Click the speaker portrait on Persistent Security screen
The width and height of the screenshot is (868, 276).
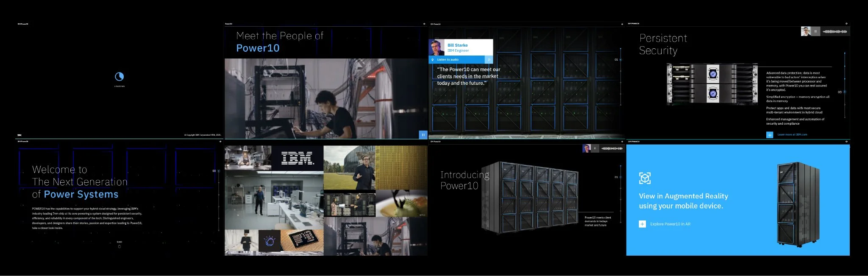806,31
